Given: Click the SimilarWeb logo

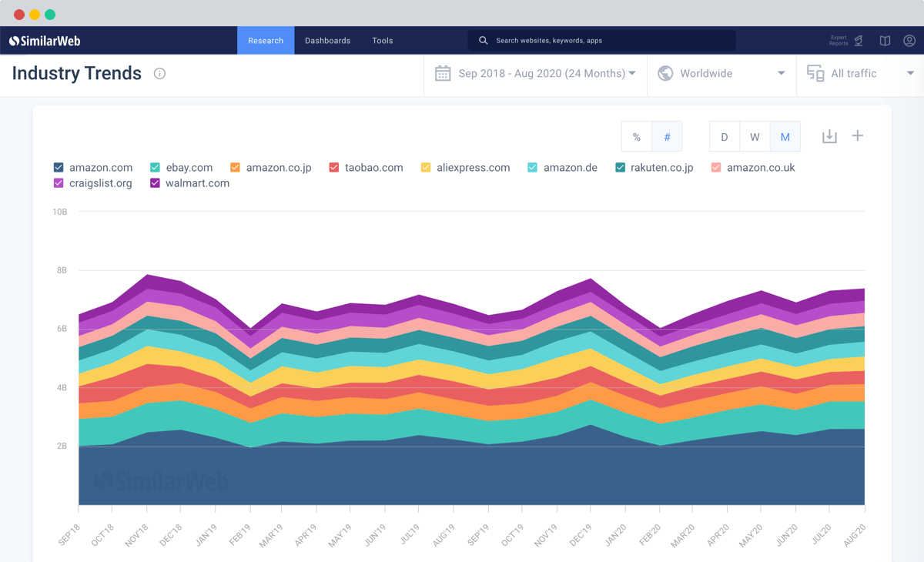Looking at the screenshot, I should (45, 41).
